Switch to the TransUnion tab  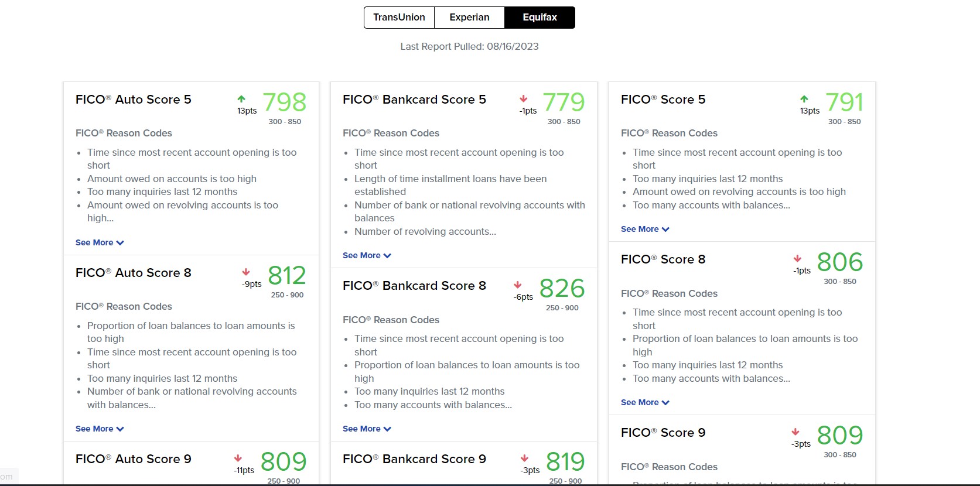point(398,18)
